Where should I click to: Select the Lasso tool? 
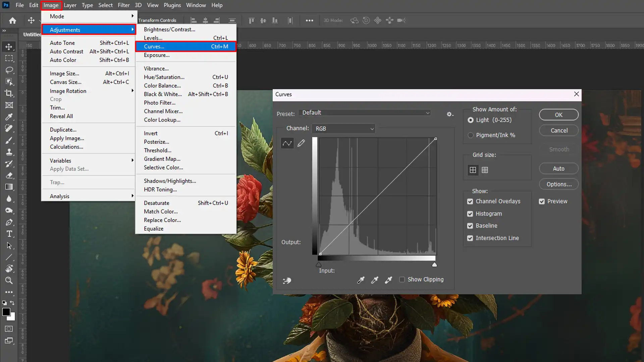9,70
